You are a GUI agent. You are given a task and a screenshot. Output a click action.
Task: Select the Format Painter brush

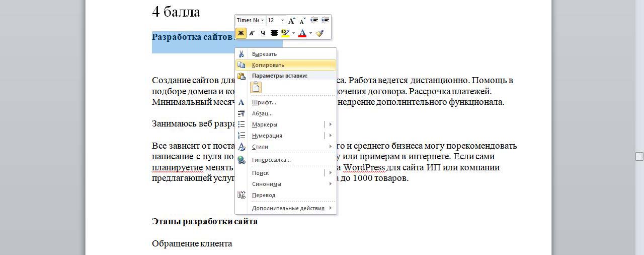(x=320, y=33)
